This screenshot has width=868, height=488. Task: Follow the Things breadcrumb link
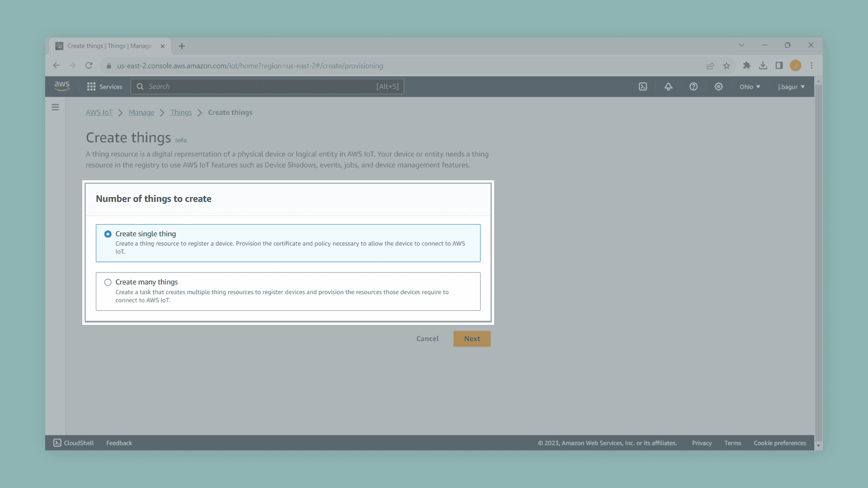tap(181, 113)
